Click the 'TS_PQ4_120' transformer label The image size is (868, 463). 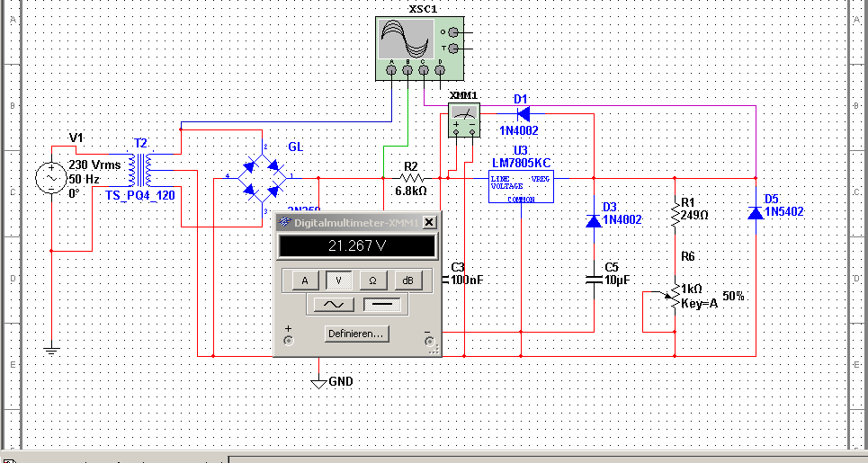(x=140, y=195)
